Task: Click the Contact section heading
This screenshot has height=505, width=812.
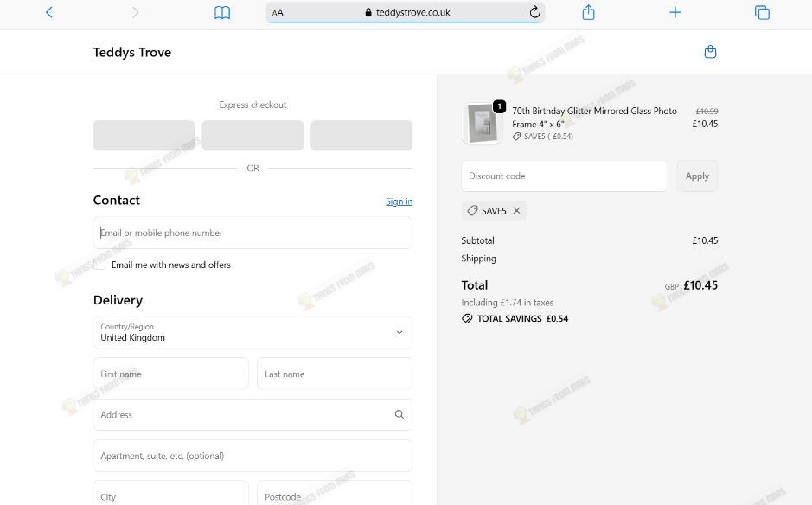Action: (x=117, y=201)
